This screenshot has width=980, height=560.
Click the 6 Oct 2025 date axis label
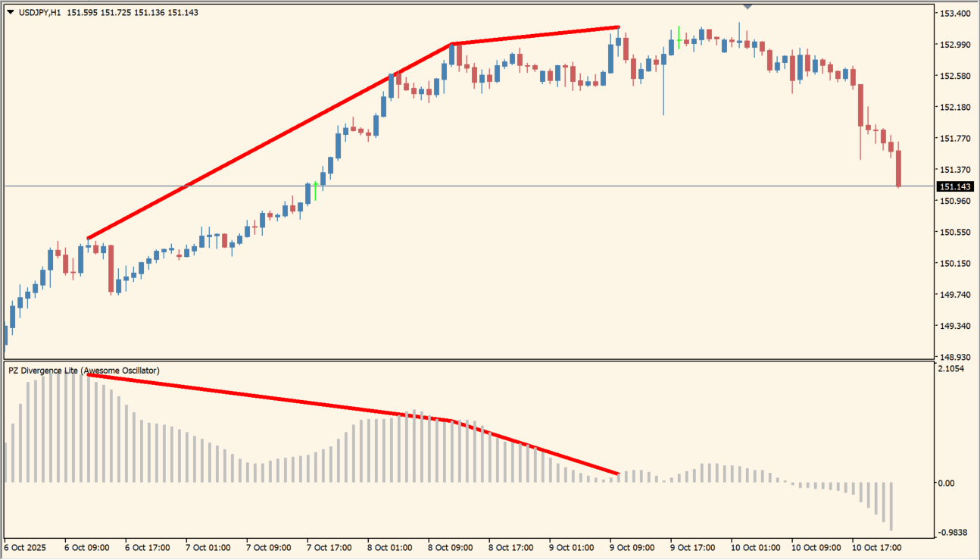(x=26, y=546)
